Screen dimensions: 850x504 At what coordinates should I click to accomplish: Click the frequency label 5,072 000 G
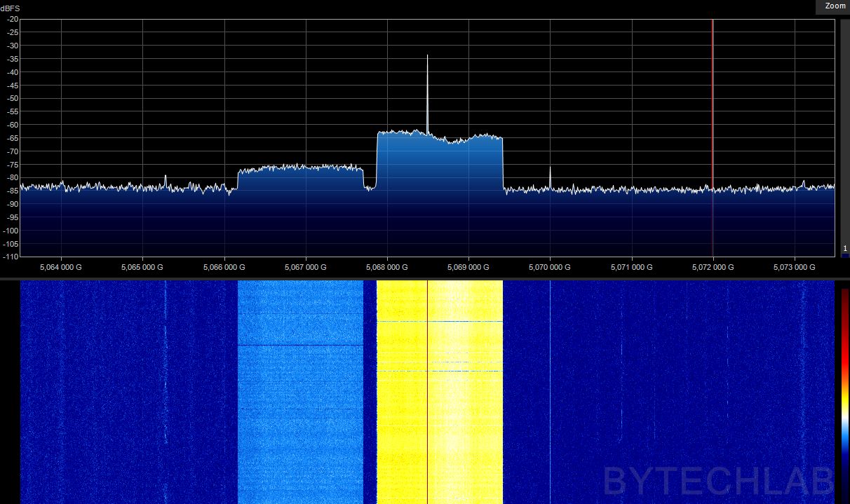point(713,267)
